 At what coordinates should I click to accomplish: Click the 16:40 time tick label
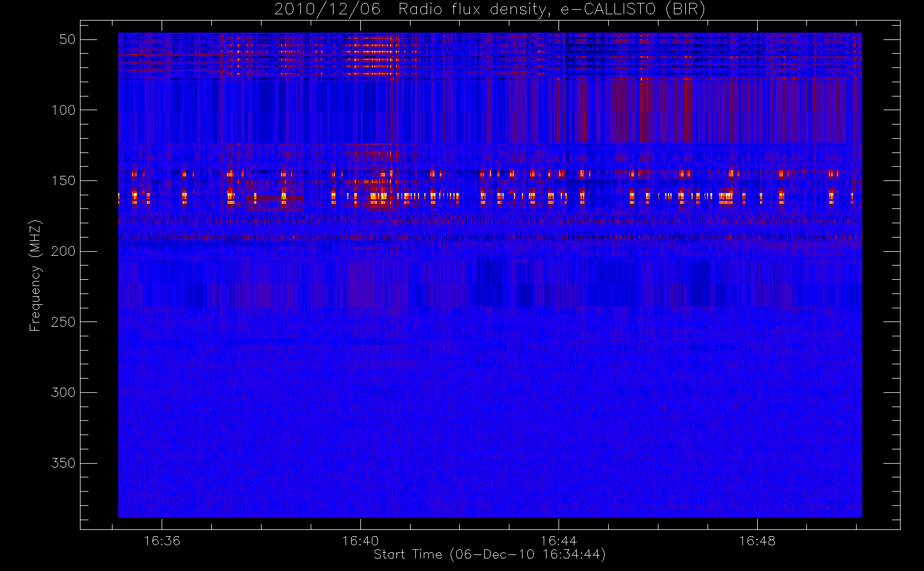(360, 541)
